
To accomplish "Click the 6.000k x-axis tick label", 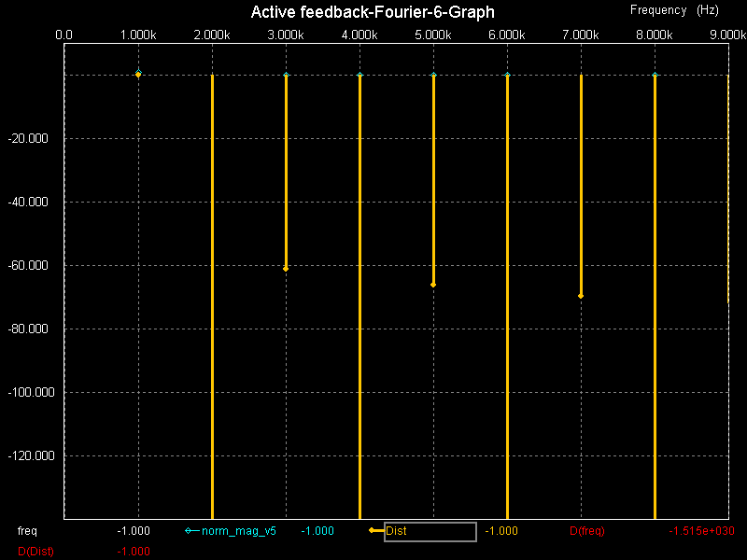I will tap(507, 35).
